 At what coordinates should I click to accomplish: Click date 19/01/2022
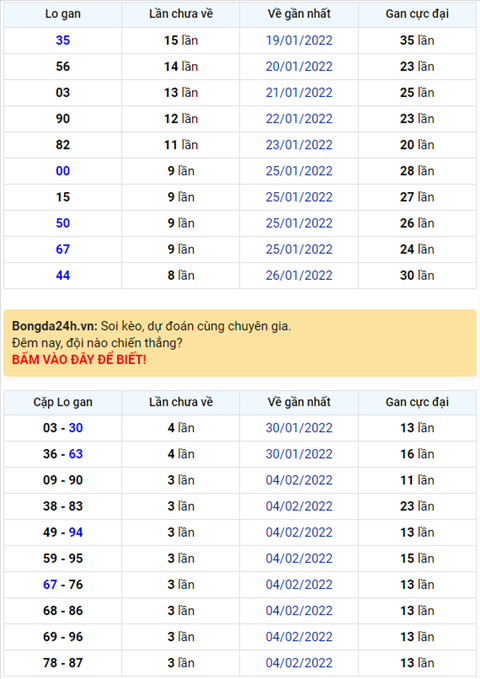pos(299,40)
